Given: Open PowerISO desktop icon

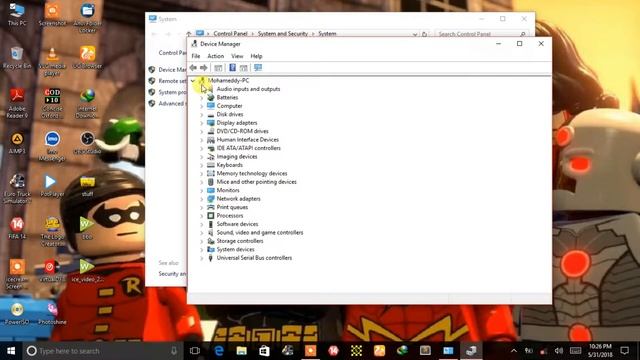Looking at the screenshot, I should click(17, 313).
